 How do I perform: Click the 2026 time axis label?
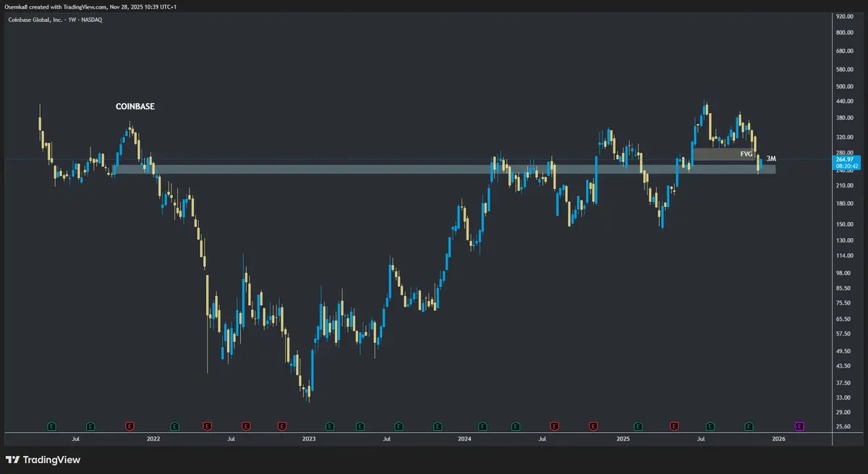pos(779,439)
